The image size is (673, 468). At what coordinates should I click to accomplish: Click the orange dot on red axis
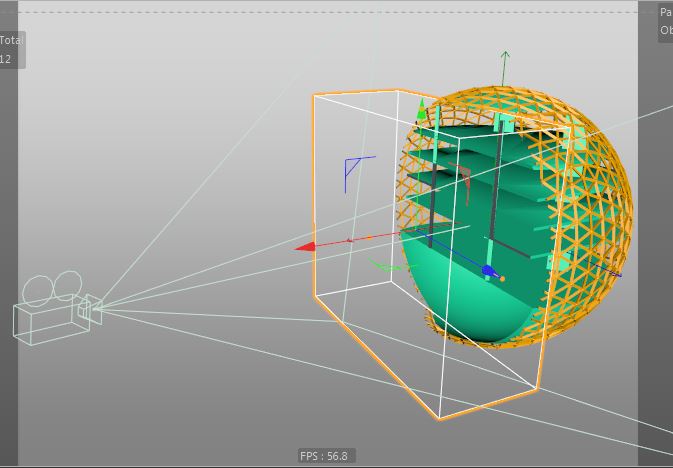[x=370, y=237]
